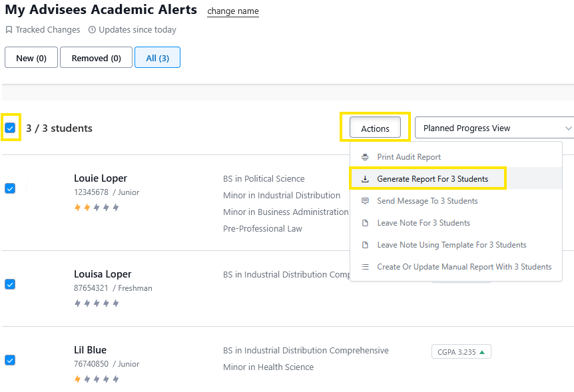Click BS in Political Science program
574x392 pixels.
point(264,178)
